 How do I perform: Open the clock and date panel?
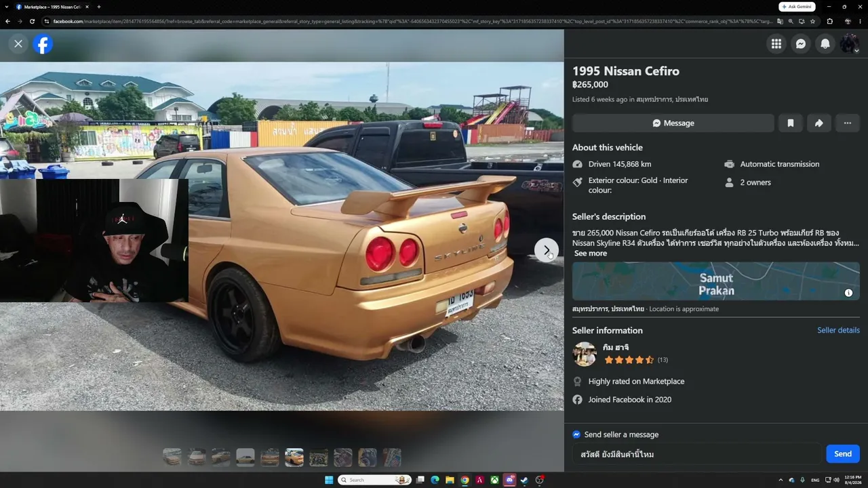(x=853, y=480)
